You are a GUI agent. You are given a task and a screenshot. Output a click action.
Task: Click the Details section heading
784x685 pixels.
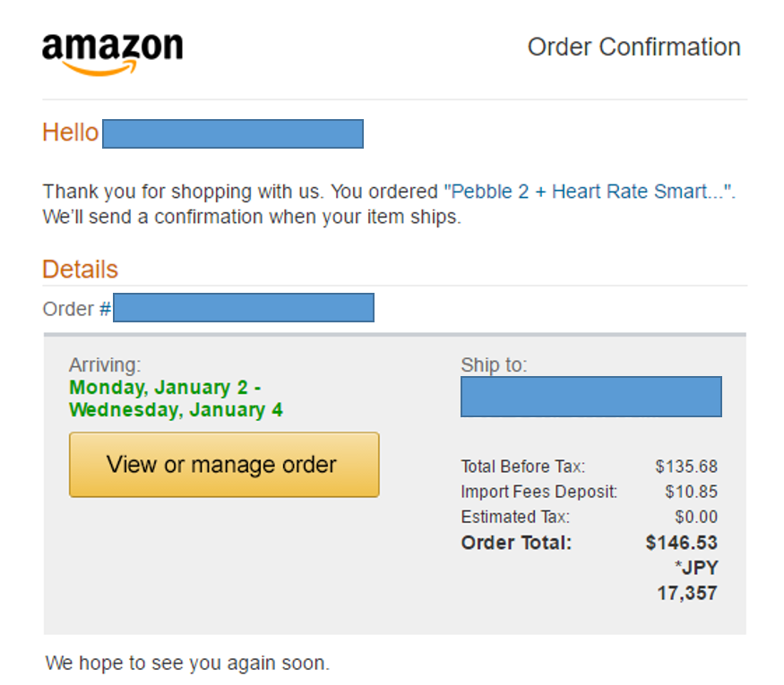point(80,270)
